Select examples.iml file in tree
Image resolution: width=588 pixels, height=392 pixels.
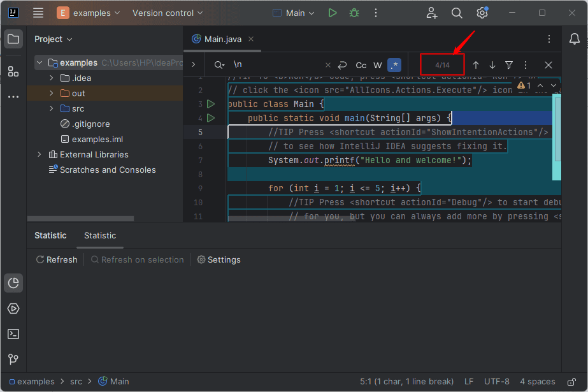92,139
